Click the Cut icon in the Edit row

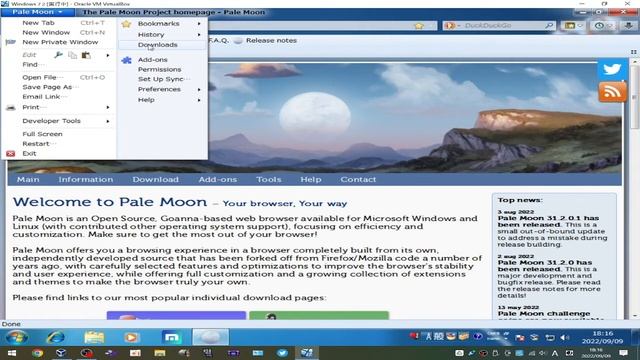[x=58, y=55]
